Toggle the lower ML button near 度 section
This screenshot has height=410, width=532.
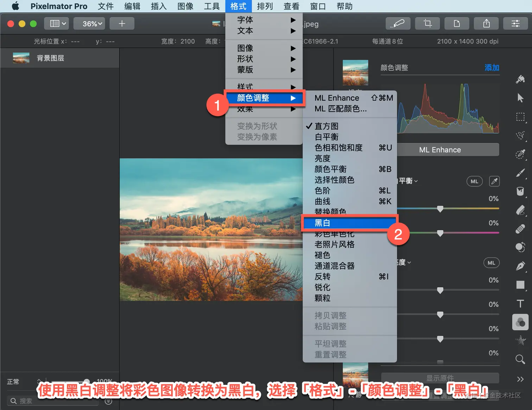click(491, 263)
